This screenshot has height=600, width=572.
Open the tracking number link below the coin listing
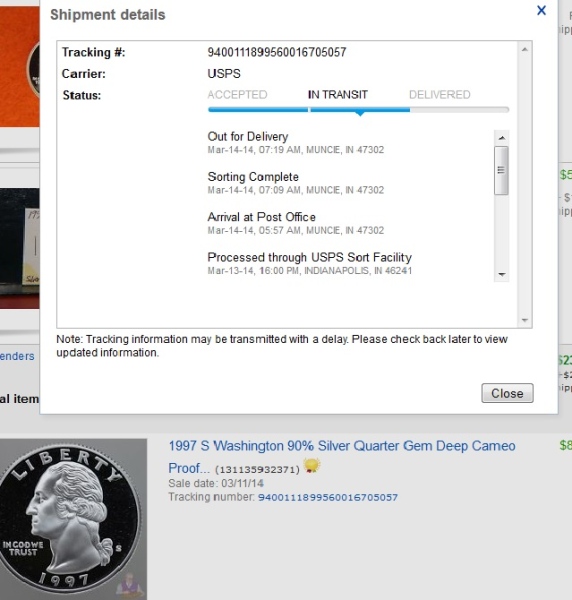(328, 497)
